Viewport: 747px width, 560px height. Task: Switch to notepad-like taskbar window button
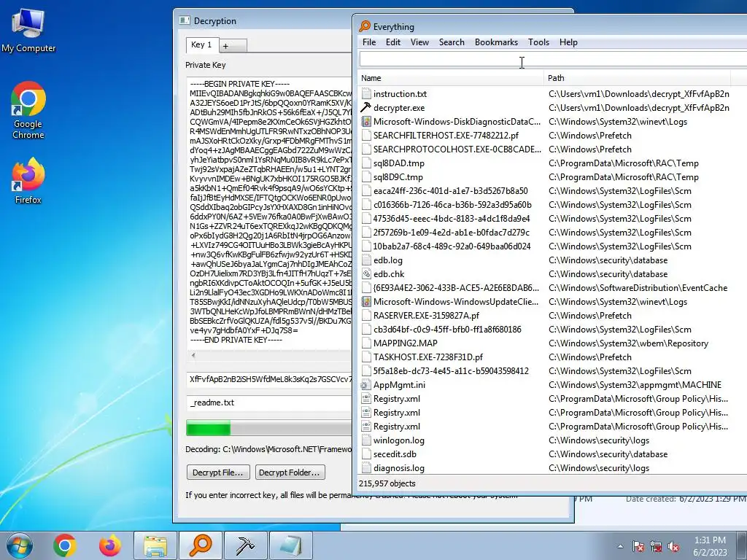pos(290,545)
